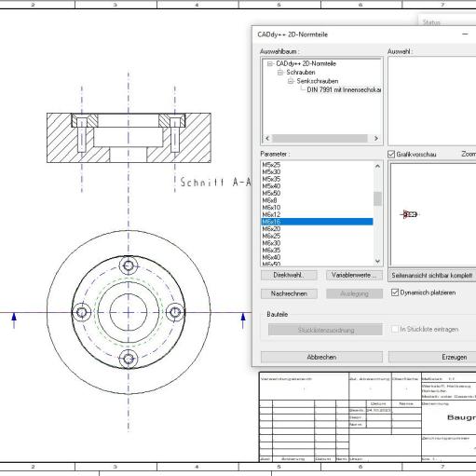Click the Direktwahl button
The width and height of the screenshot is (476, 476).
click(x=289, y=276)
